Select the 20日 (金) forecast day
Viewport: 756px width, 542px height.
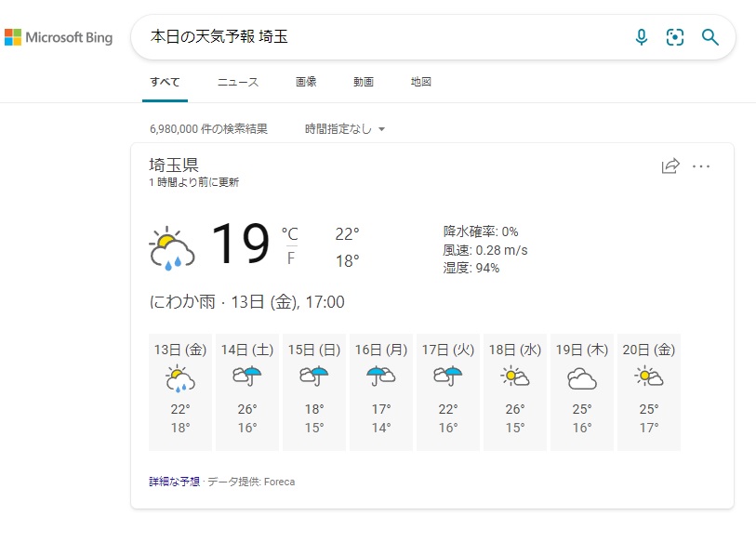pyautogui.click(x=649, y=392)
